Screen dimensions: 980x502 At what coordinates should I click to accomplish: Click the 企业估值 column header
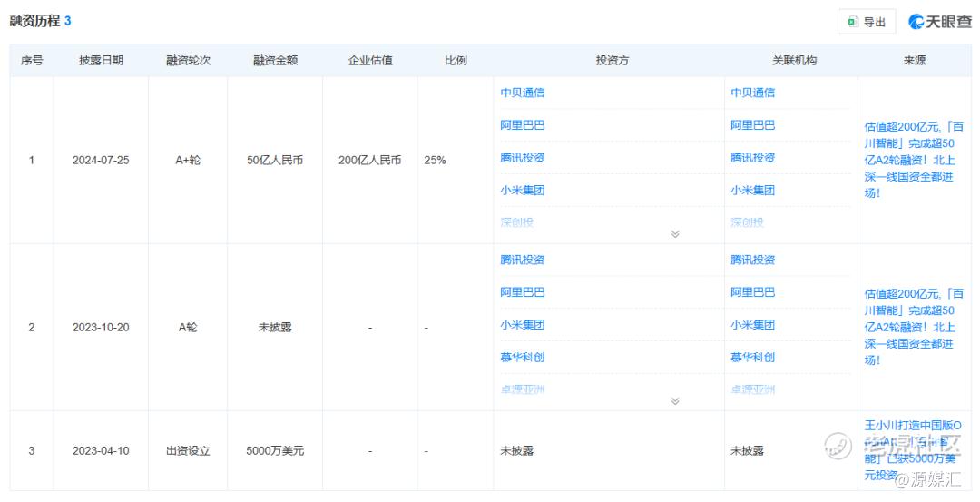click(x=370, y=61)
